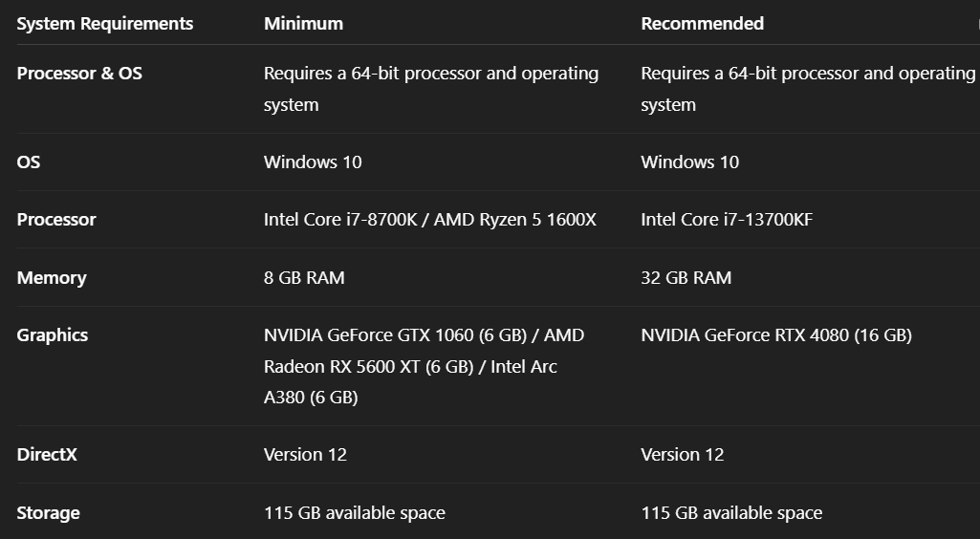Select the Processor row label
Viewport: 980px width, 539px height.
tap(56, 220)
